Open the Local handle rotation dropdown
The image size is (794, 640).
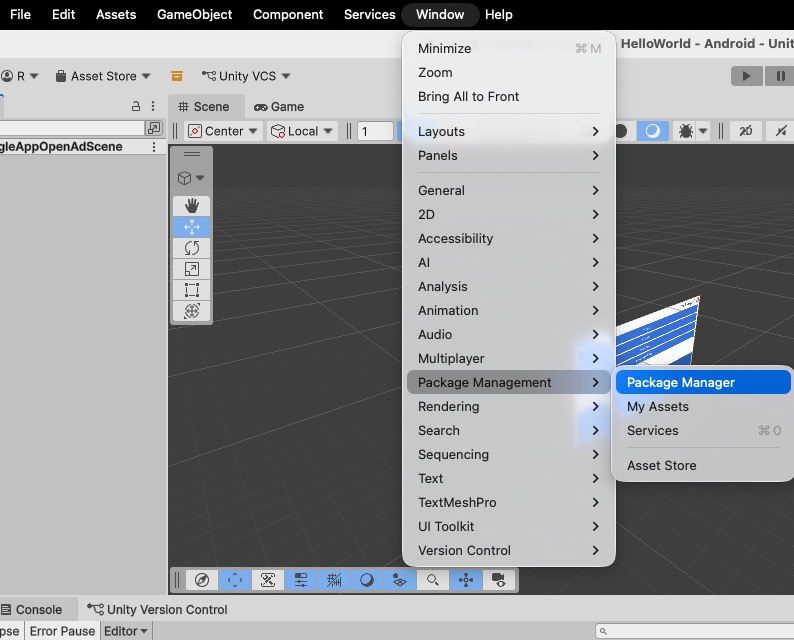pyautogui.click(x=302, y=131)
